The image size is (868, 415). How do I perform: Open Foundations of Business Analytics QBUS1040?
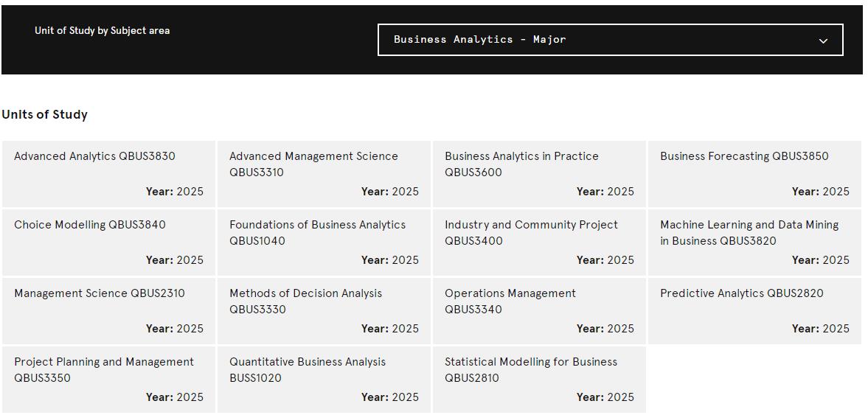(324, 243)
